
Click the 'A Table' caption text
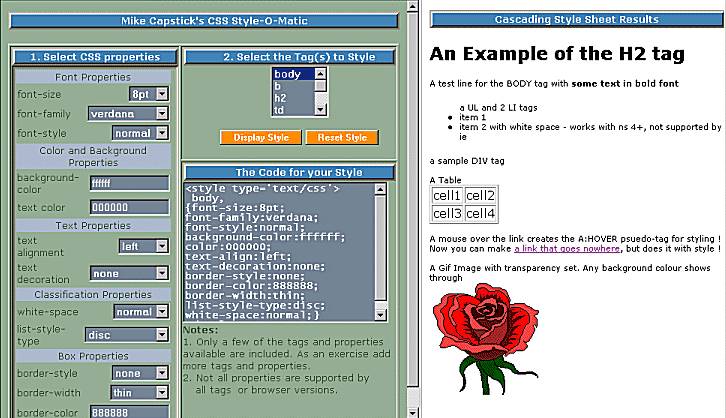[x=445, y=180]
